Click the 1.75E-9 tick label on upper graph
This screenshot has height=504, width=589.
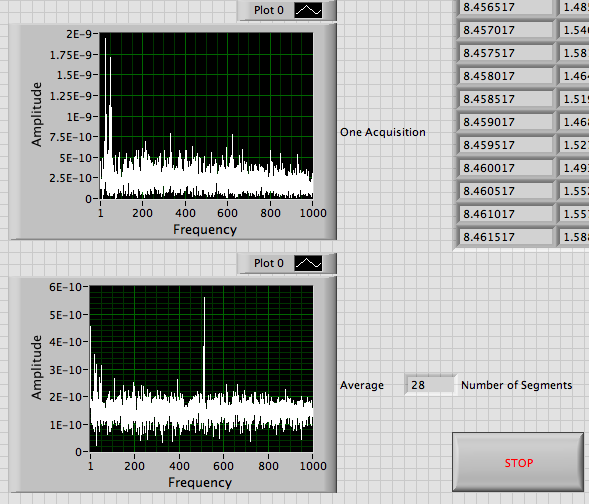71,55
